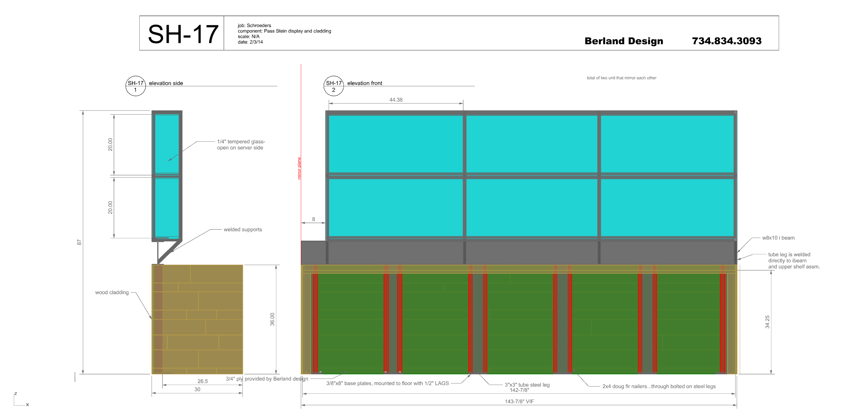Select the 'elevation front' view label
The width and height of the screenshot is (868, 419).
(365, 83)
